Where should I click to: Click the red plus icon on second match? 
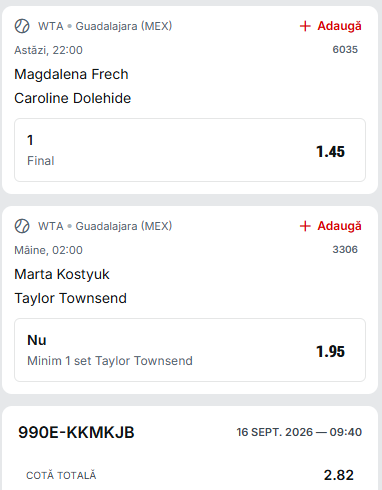tap(305, 226)
